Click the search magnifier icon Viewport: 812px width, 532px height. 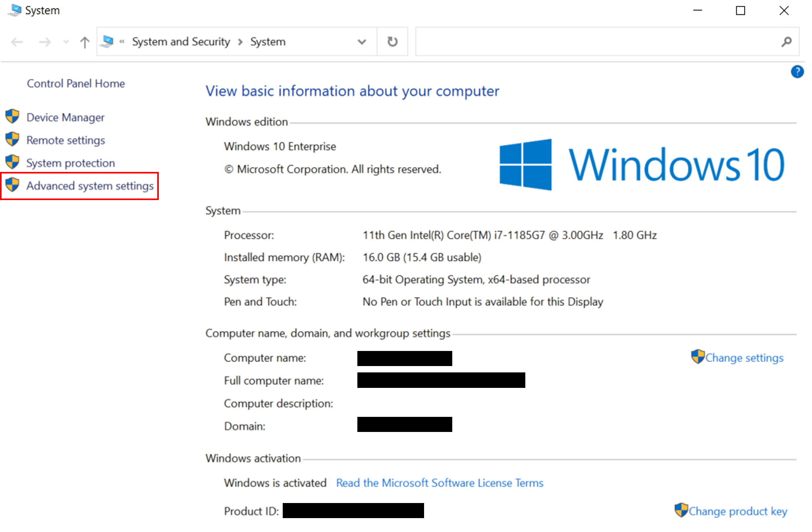coord(787,41)
